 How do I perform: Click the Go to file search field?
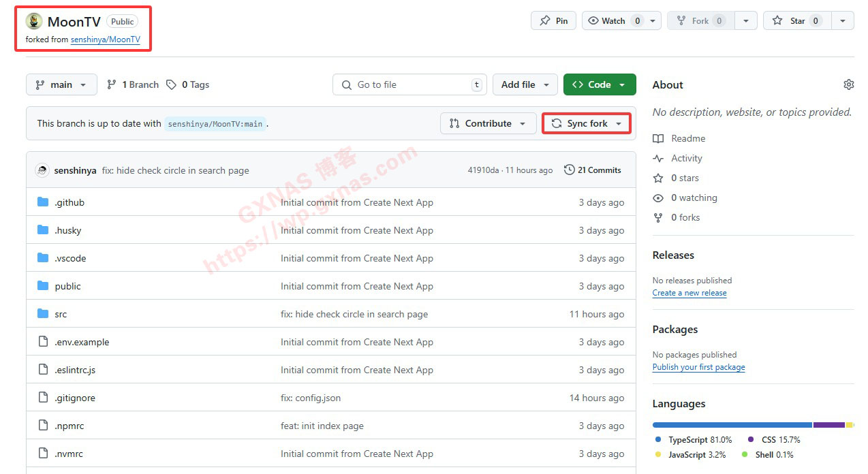[x=410, y=84]
